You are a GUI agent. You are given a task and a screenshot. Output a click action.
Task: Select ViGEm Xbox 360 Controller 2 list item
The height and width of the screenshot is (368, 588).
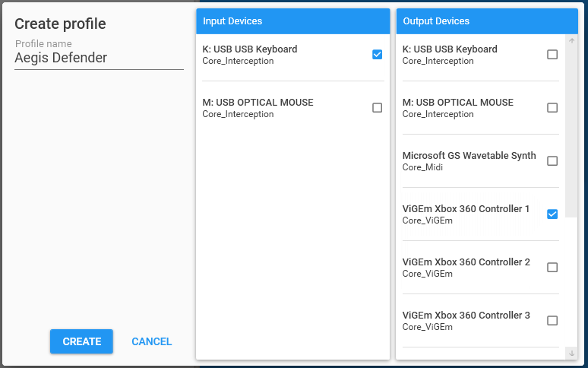coord(466,268)
